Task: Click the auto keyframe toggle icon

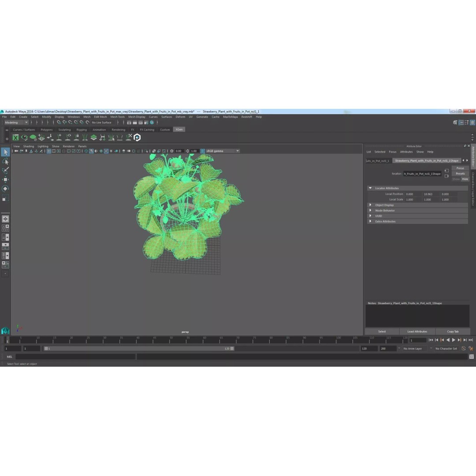Action: [x=464, y=349]
